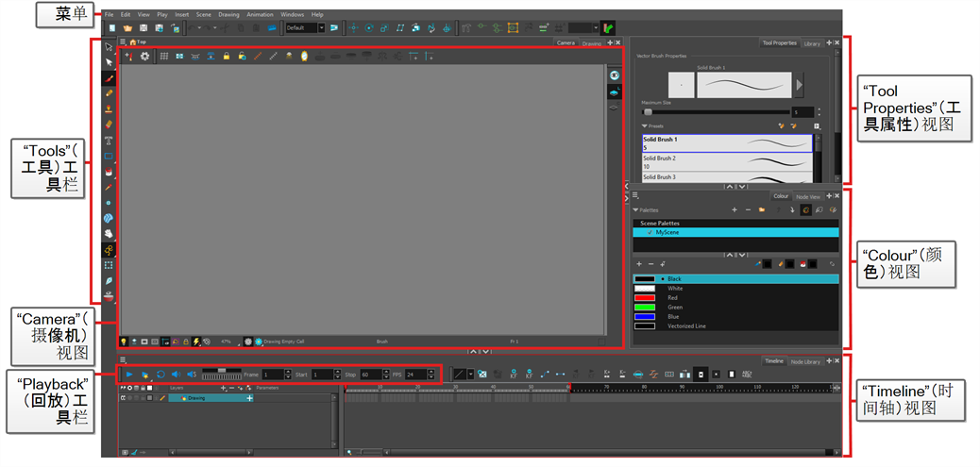Open the file with folder icon
The width and height of the screenshot is (980, 467).
click(x=127, y=28)
